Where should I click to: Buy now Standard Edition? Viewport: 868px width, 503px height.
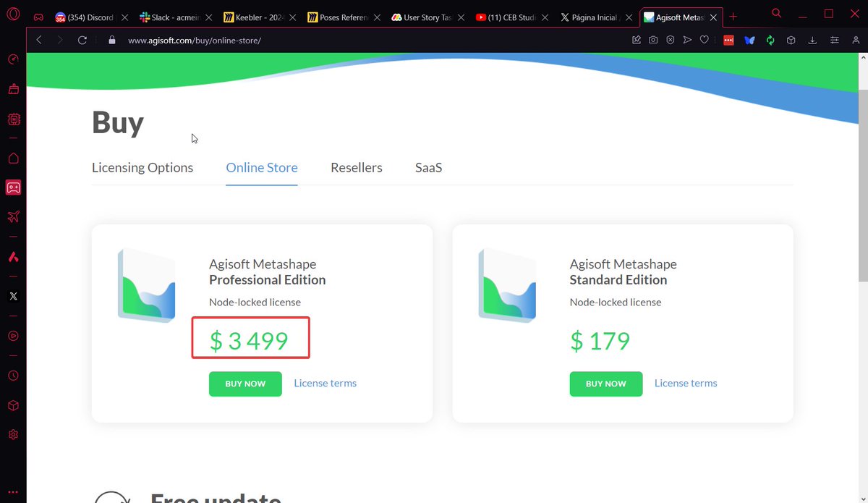click(606, 384)
